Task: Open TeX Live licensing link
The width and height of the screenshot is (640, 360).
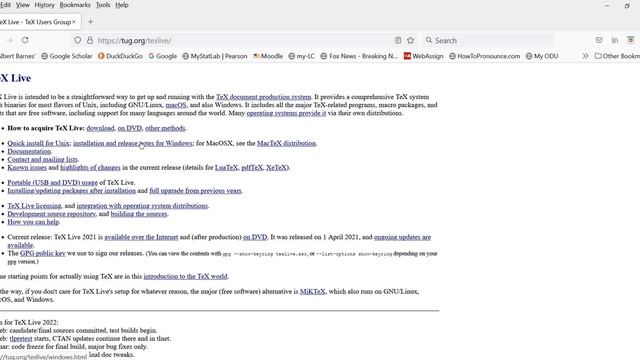Action: coord(34,206)
